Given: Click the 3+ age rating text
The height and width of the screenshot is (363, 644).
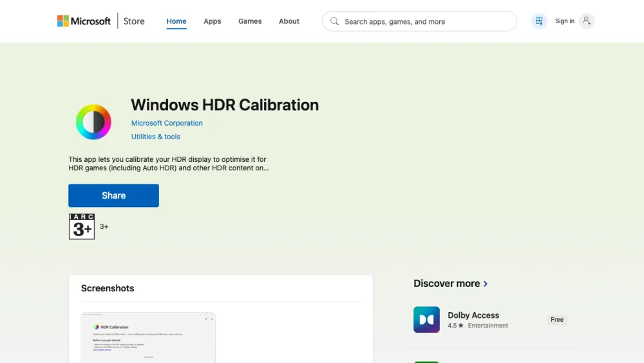Looking at the screenshot, I should pyautogui.click(x=104, y=226).
